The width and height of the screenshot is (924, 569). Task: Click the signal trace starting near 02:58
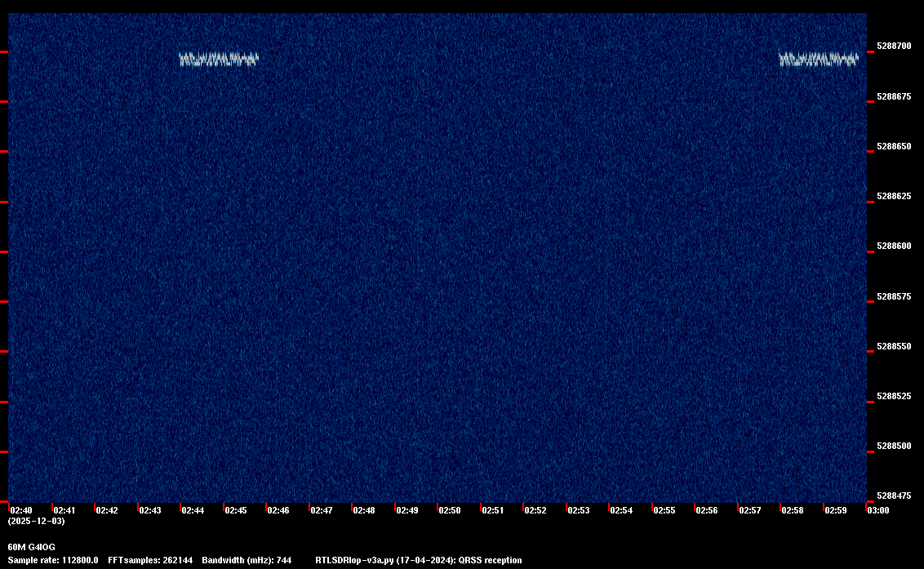pyautogui.click(x=819, y=59)
